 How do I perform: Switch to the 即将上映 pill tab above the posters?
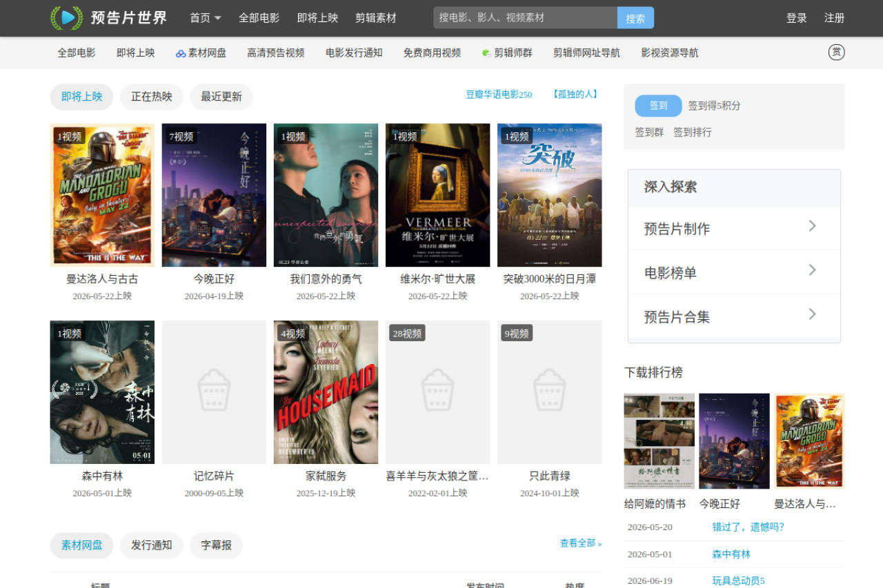[x=81, y=97]
